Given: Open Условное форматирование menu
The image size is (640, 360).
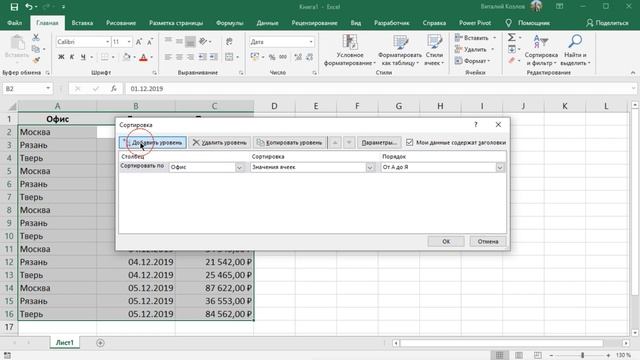Looking at the screenshot, I should click(350, 51).
